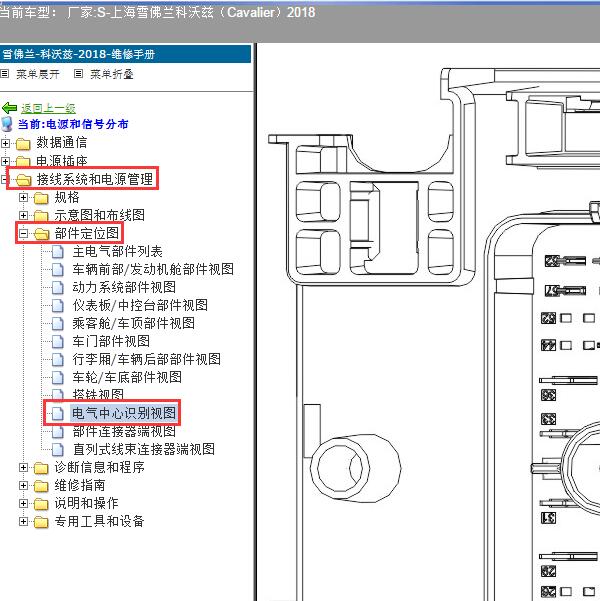Open 动力系统部件视图 page
Screen dimensions: 600x601
[x=124, y=287]
